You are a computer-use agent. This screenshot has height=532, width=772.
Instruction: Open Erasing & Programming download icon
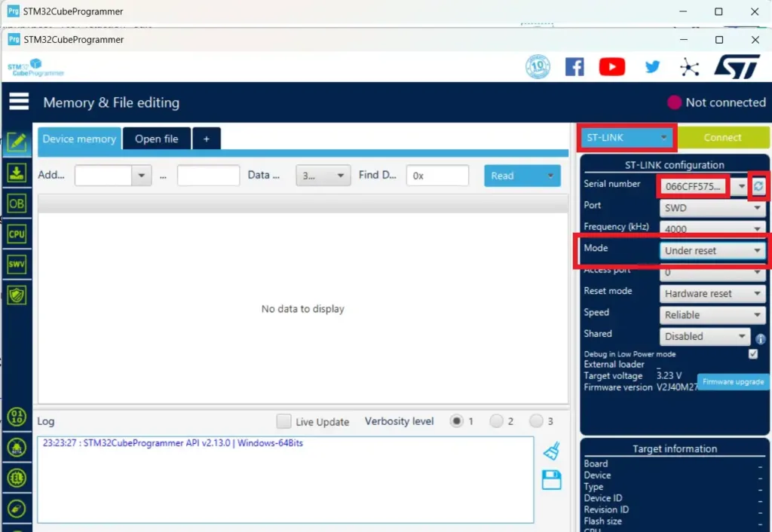(x=17, y=173)
